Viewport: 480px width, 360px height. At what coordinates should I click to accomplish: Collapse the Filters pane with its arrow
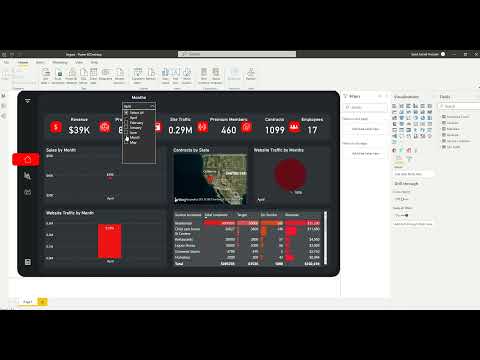point(387,96)
